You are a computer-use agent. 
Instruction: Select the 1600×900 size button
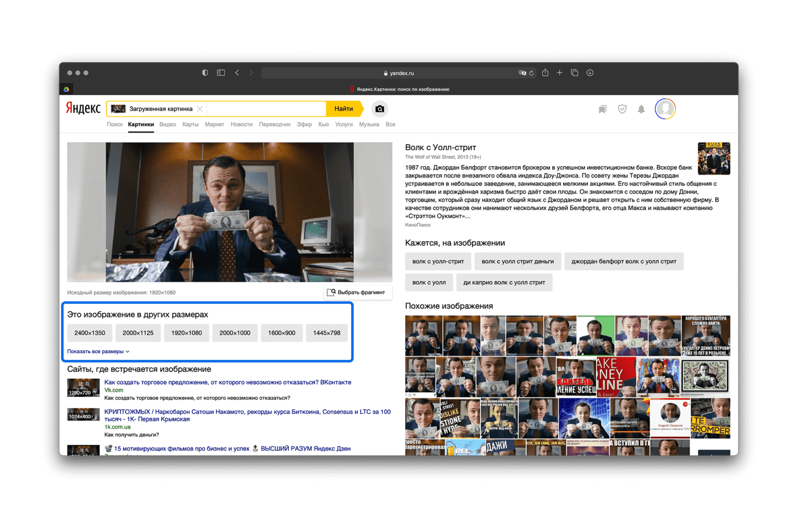pos(282,333)
